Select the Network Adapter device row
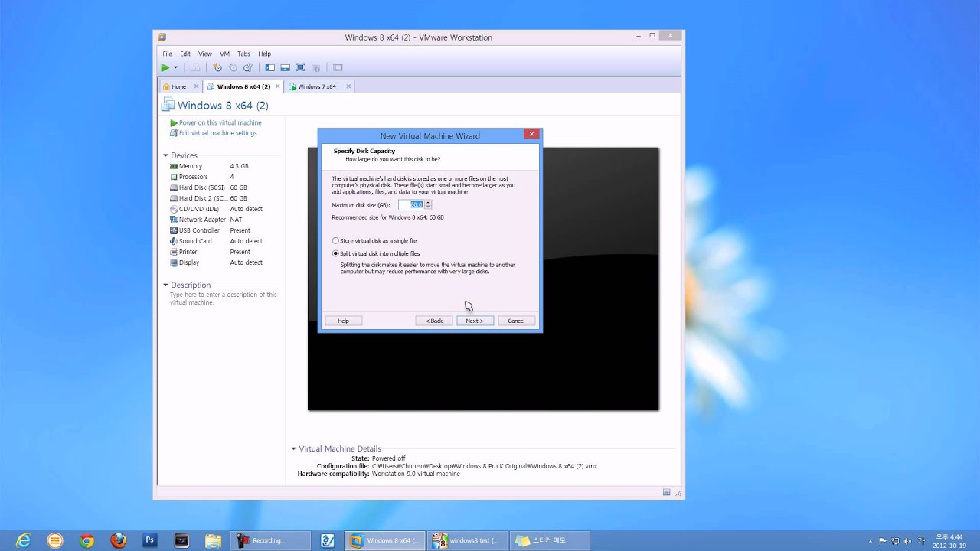 point(222,220)
